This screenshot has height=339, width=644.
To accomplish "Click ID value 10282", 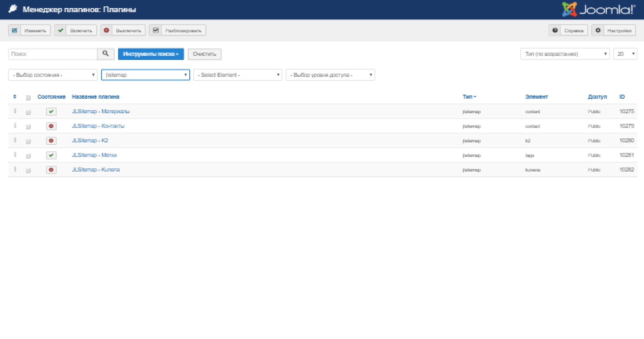I will tap(627, 169).
